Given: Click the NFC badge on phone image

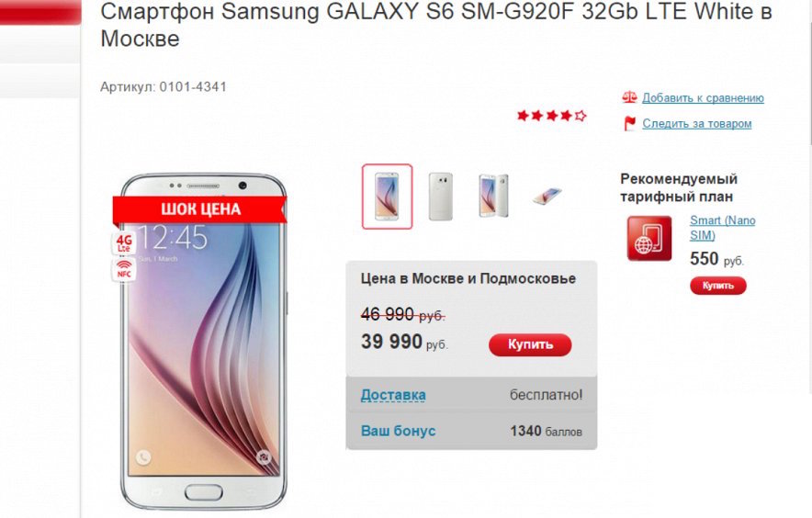Looking at the screenshot, I should point(124,269).
